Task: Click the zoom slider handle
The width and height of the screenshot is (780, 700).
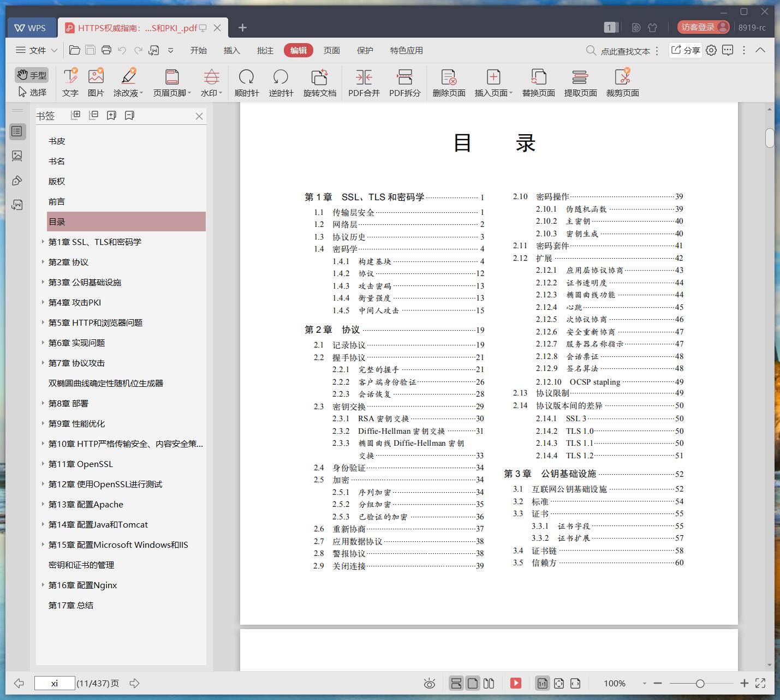Action: tap(700, 683)
